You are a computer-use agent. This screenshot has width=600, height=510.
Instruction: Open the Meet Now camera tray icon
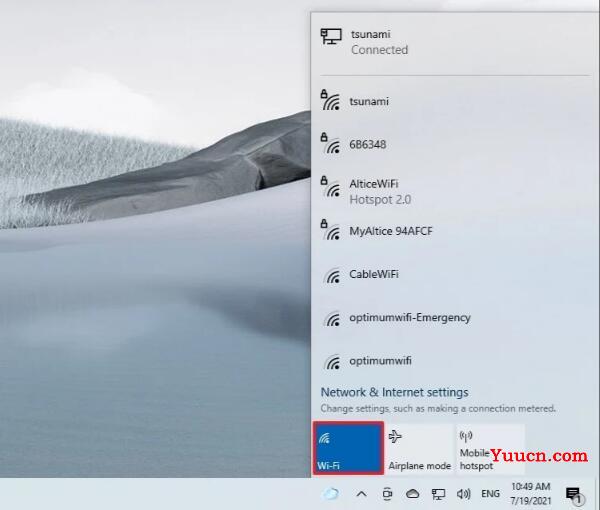387,494
